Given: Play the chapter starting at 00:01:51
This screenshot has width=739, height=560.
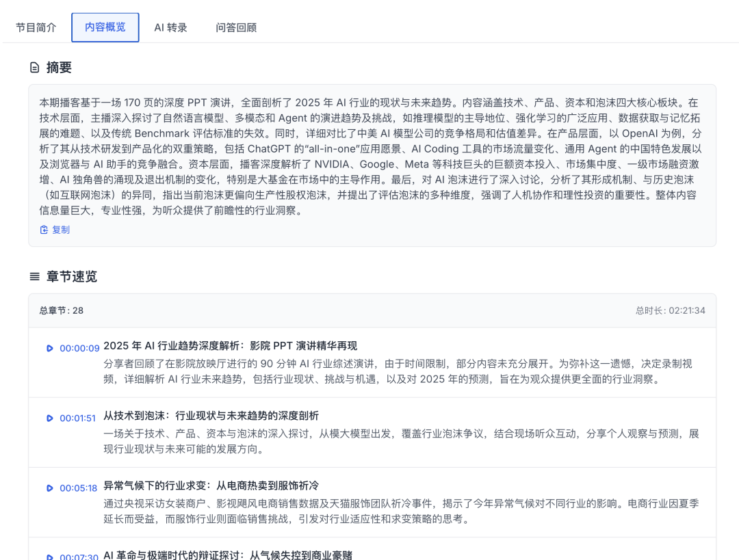Looking at the screenshot, I should pos(49,419).
